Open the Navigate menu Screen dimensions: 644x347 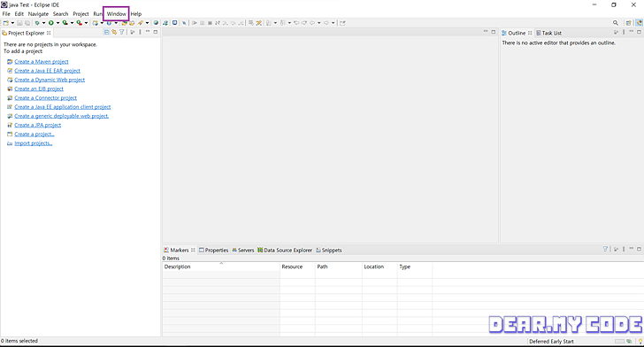[38, 14]
